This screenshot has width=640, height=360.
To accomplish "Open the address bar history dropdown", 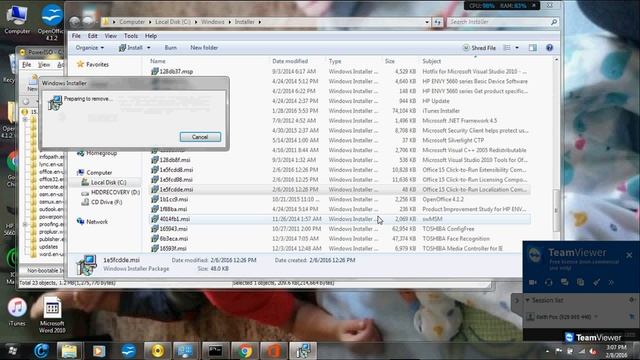I will (x=427, y=22).
